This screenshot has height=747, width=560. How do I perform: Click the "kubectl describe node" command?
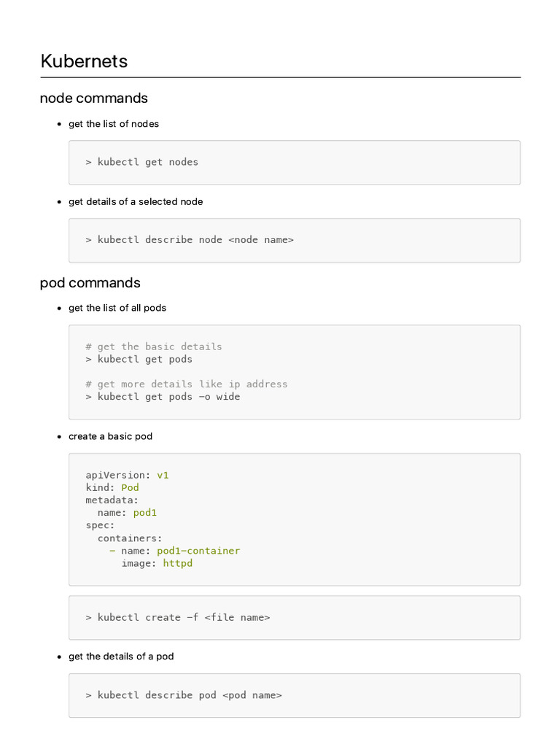coord(190,239)
